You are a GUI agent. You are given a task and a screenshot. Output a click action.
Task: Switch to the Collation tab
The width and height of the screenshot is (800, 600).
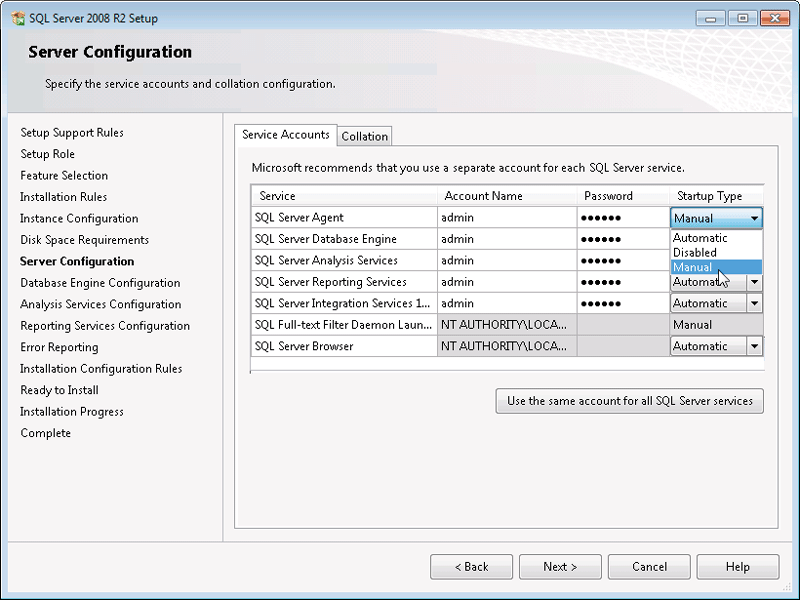pyautogui.click(x=365, y=137)
